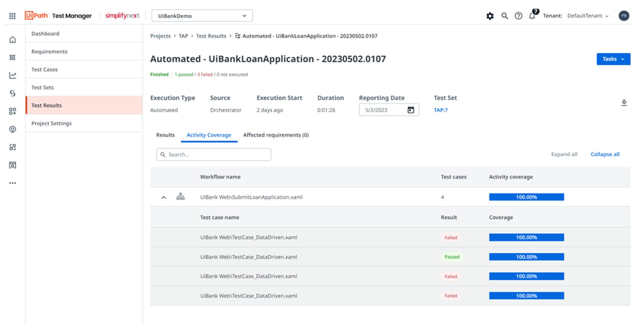Viewport: 644px width, 325px height.
Task: Click Collapse all
Action: (x=605, y=154)
